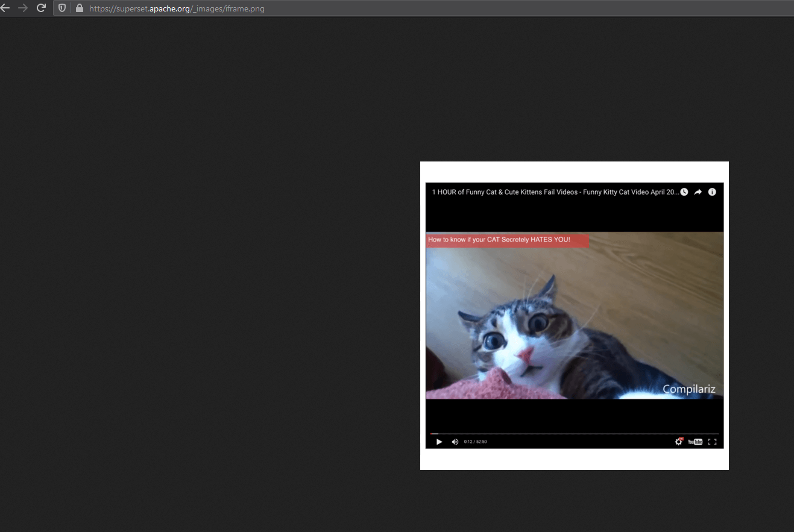
Task: Open the YouTube logo link
Action: [x=695, y=442]
